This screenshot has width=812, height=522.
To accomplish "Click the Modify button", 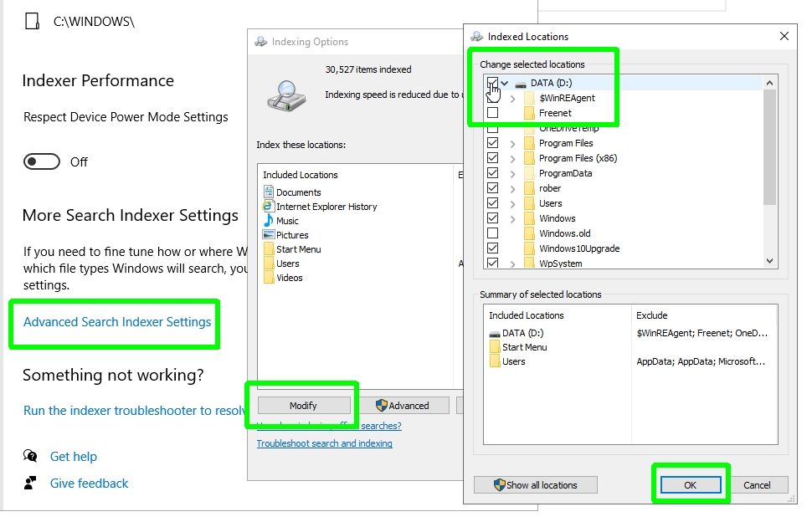I will pos(303,405).
